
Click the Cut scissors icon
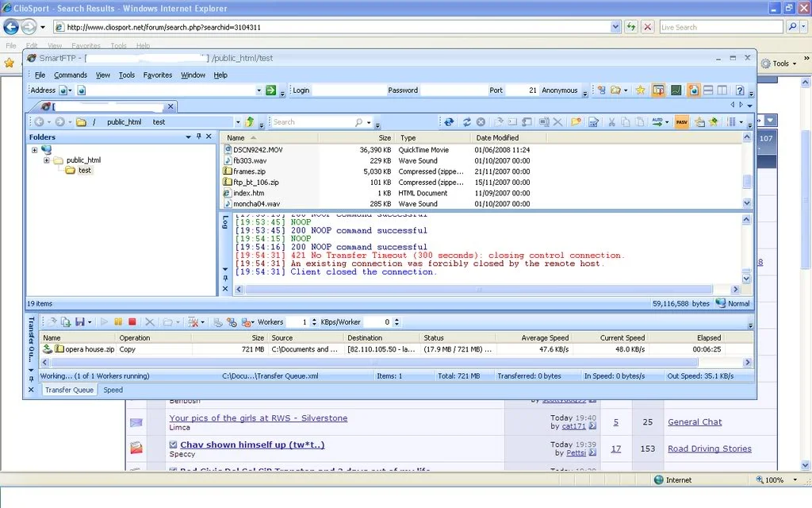[x=611, y=121]
